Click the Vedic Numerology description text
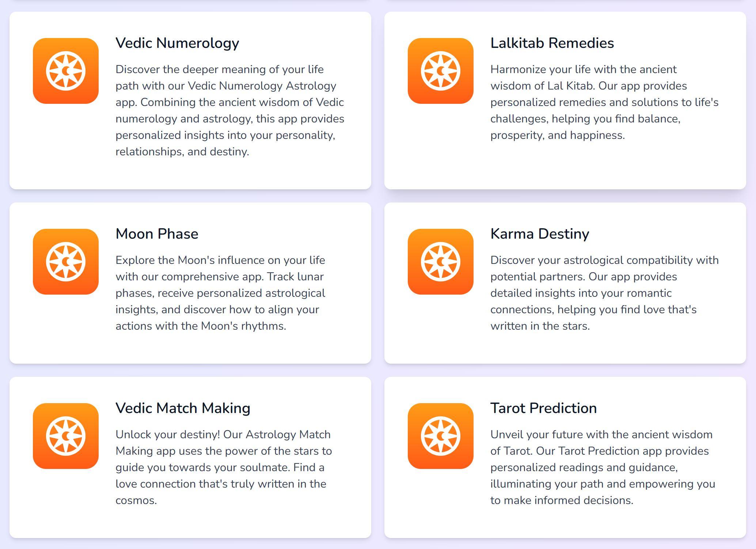 (230, 110)
